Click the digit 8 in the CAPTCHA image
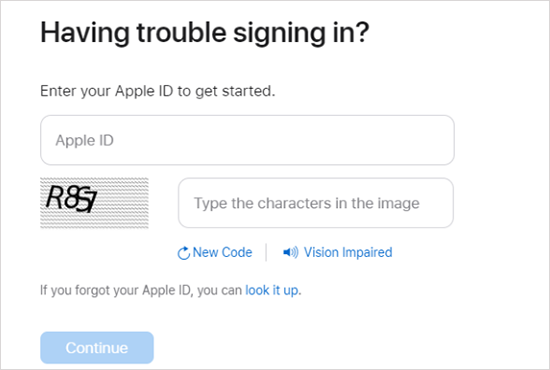The width and height of the screenshot is (550, 370). tap(71, 199)
